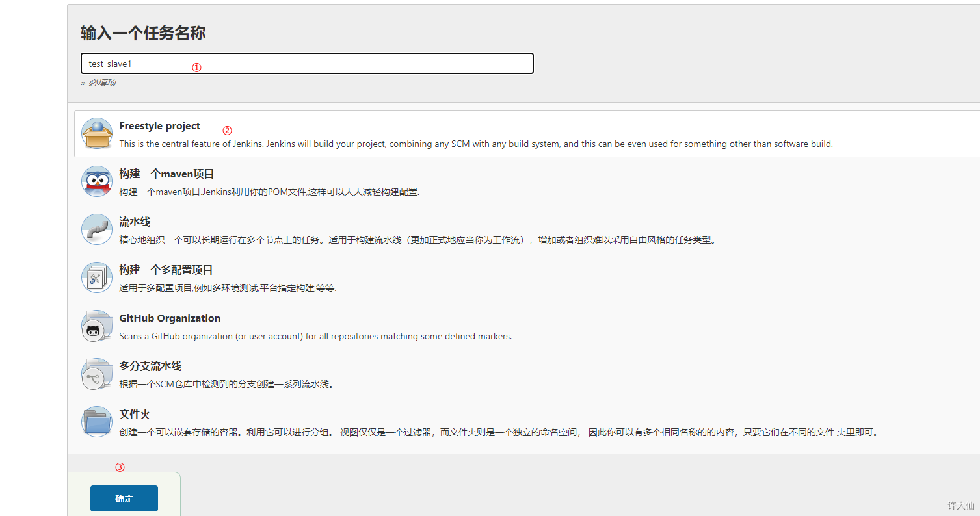
Task: Click the folder description 创建一个可以嵌套存储的容器
Action: tap(500, 433)
